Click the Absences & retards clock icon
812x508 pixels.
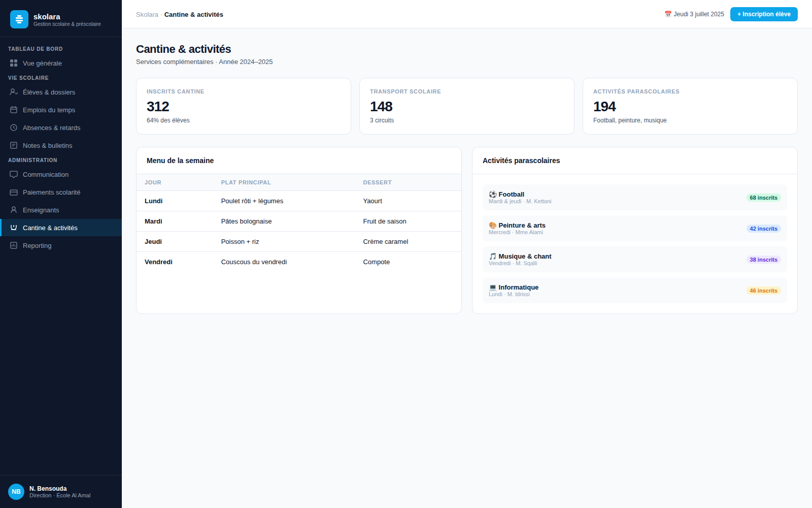(14, 128)
